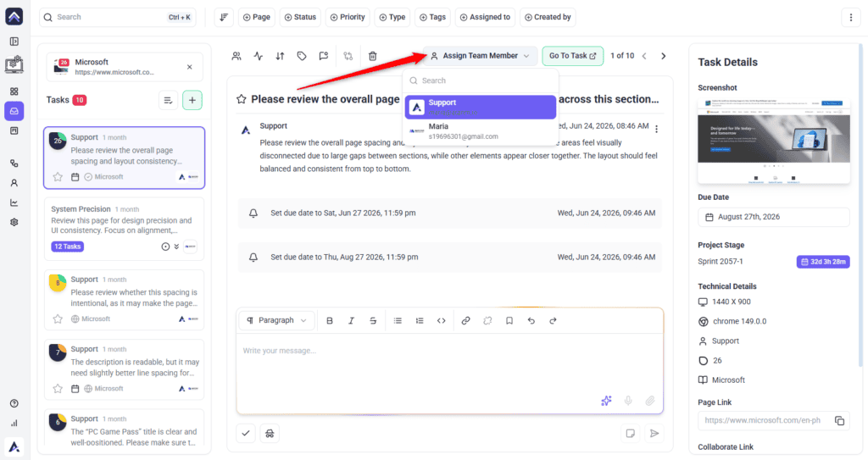Click the tag icon in task toolbar

coord(302,56)
